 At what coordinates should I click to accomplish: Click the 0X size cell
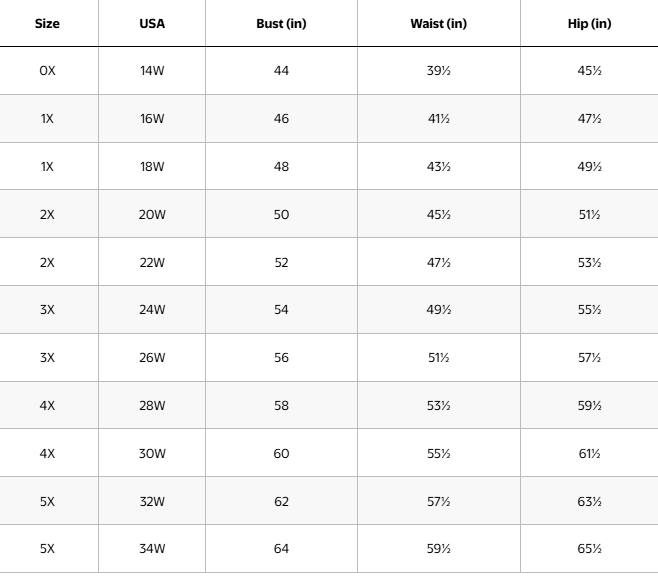[47, 71]
